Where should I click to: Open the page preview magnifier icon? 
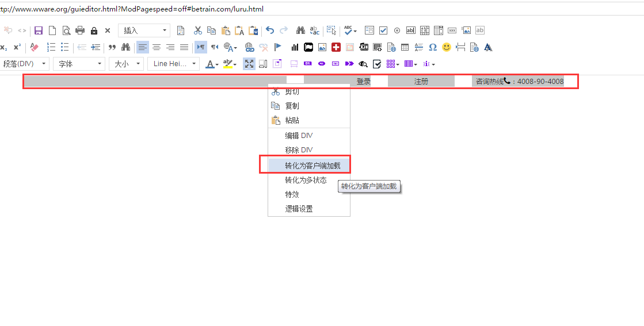pos(66,30)
